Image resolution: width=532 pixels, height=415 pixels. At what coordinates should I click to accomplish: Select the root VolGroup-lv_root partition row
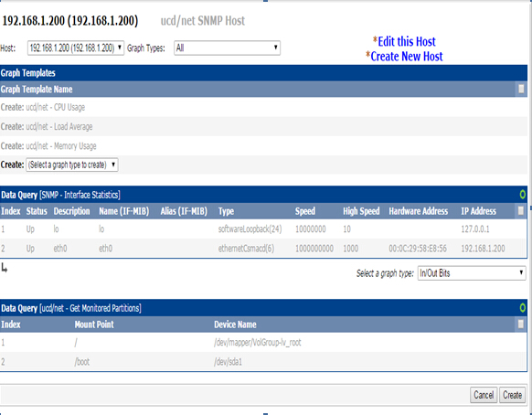[263, 343]
